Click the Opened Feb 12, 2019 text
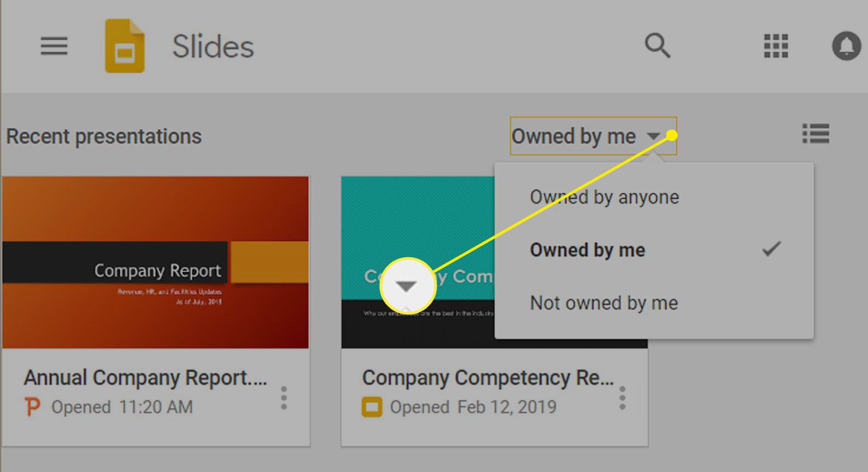Viewport: 868px width, 472px height. pos(473,407)
